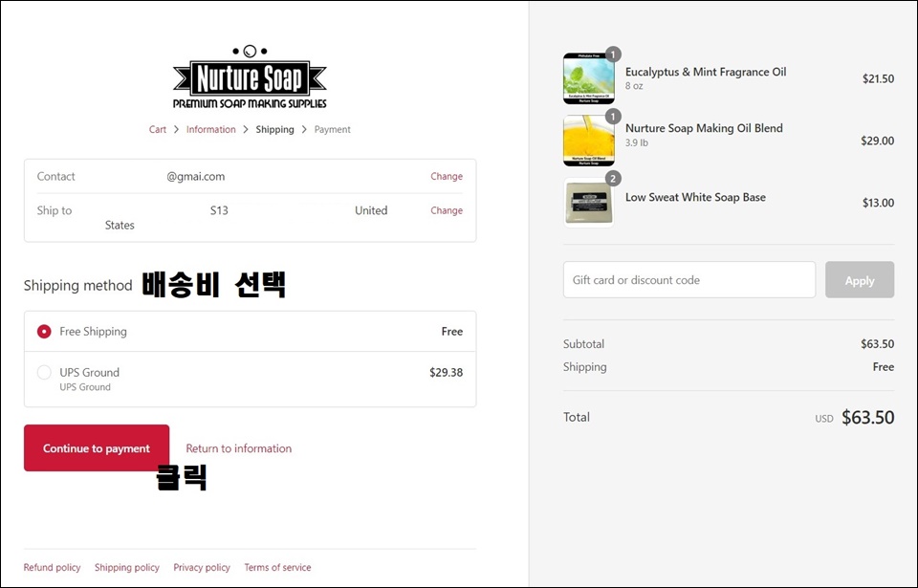This screenshot has width=918, height=588.
Task: Open Nurture Soap Making Oil Blend thumbnail
Action: click(589, 141)
